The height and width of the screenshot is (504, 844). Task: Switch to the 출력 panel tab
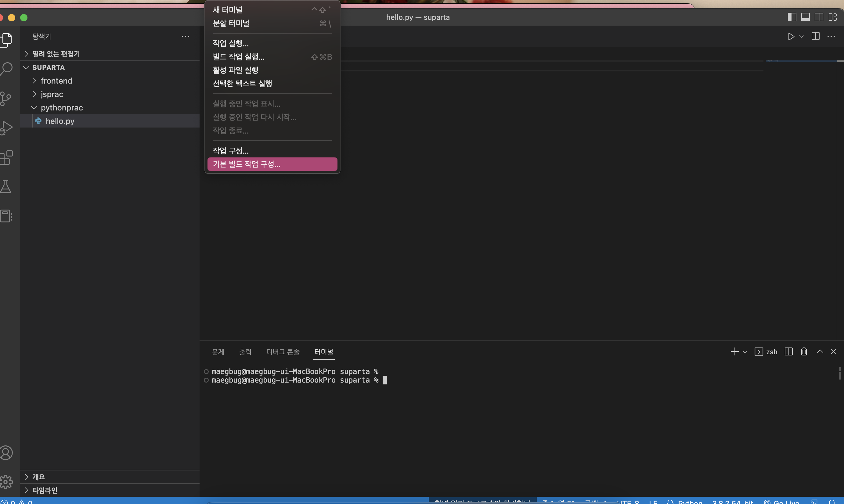(x=245, y=352)
